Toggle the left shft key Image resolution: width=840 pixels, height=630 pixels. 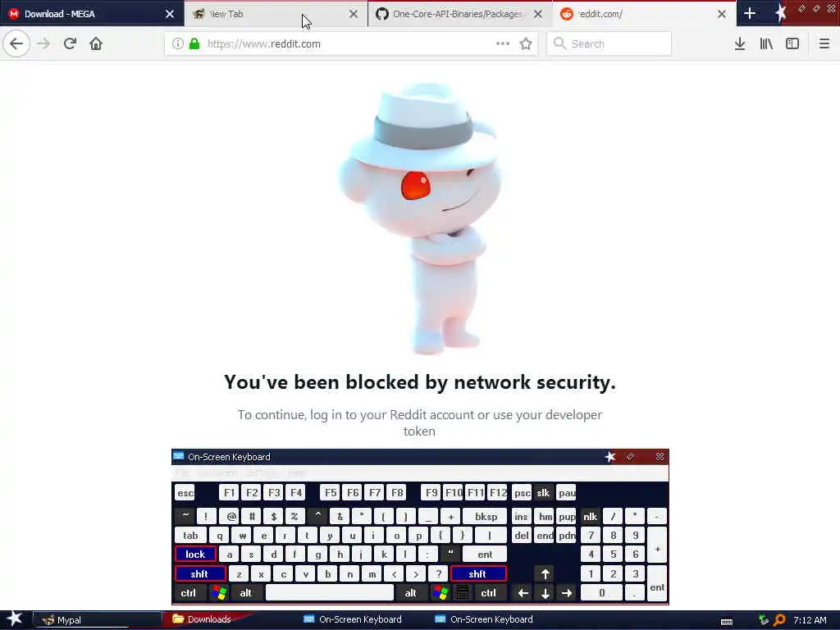(x=199, y=573)
